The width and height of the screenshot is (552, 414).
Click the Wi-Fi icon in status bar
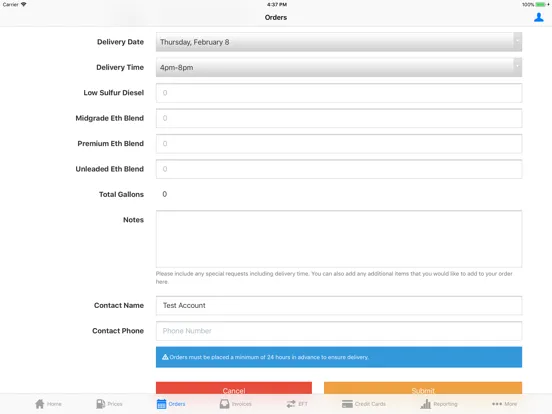pyautogui.click(x=24, y=4)
